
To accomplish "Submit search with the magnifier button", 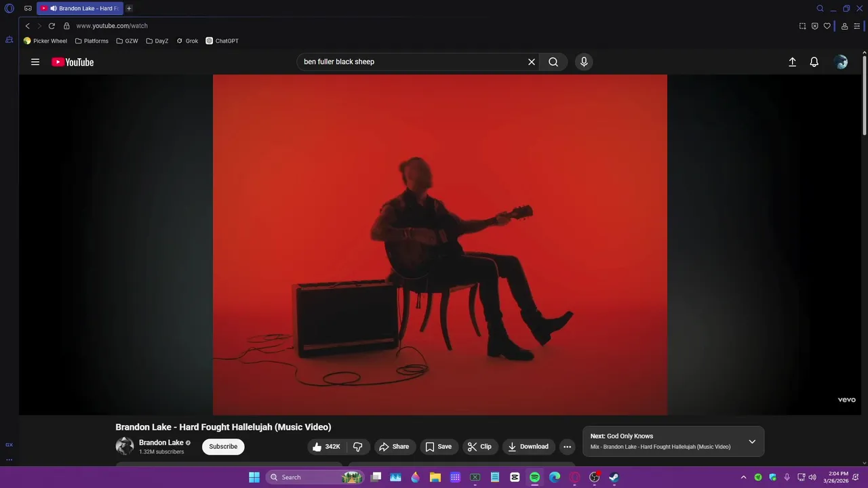I will tap(553, 62).
